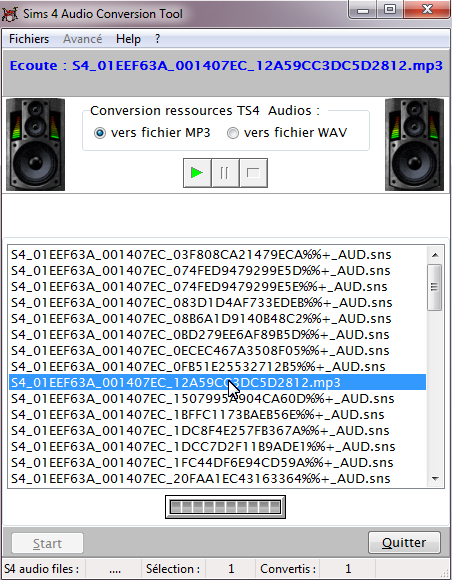This screenshot has height=580, width=452.
Task: Select file ending 20FAA1EC43163364%%+_AUD.sns
Action: click(217, 479)
